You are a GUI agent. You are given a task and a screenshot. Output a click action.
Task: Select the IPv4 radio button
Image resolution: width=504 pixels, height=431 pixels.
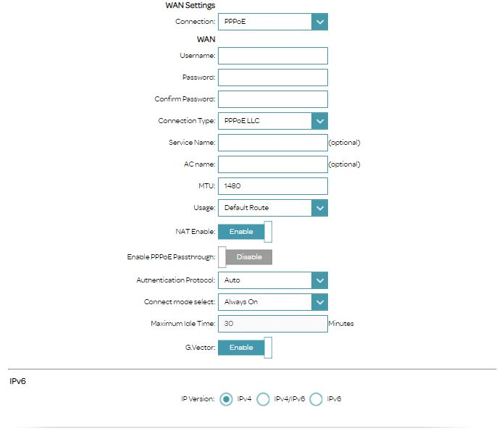[x=226, y=399]
